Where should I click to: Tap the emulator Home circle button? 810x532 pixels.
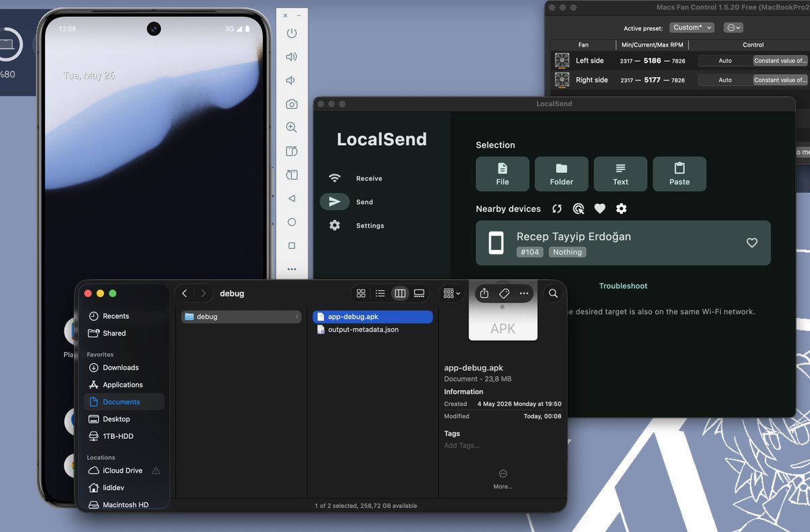click(x=292, y=222)
